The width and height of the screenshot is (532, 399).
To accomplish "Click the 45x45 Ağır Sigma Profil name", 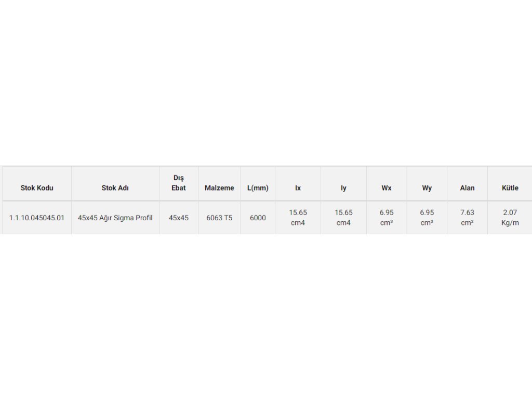I will [x=115, y=218].
